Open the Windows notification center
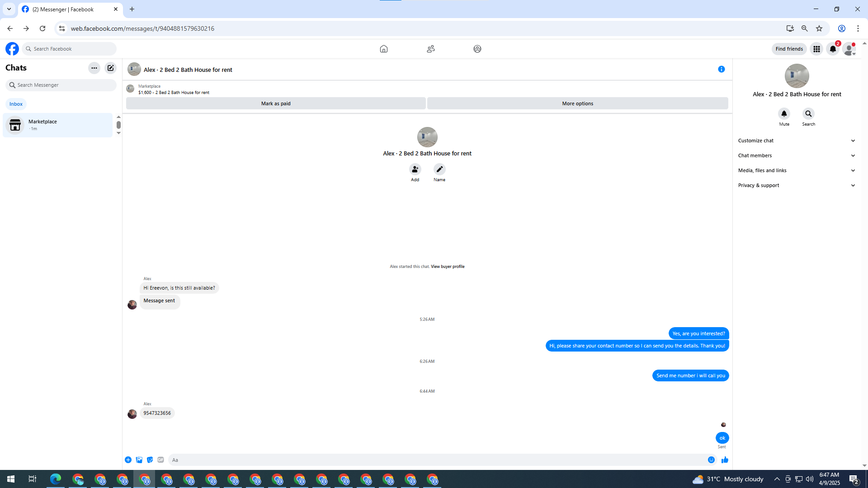The image size is (868, 488). click(x=854, y=479)
